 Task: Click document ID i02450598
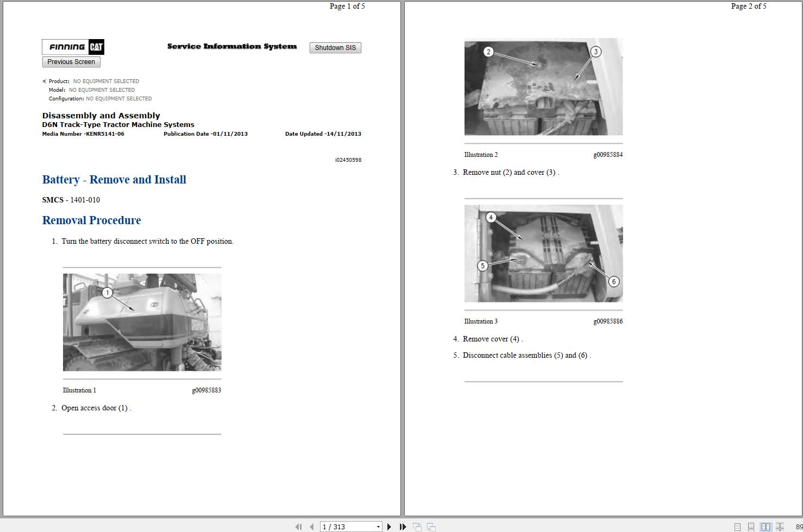click(348, 160)
